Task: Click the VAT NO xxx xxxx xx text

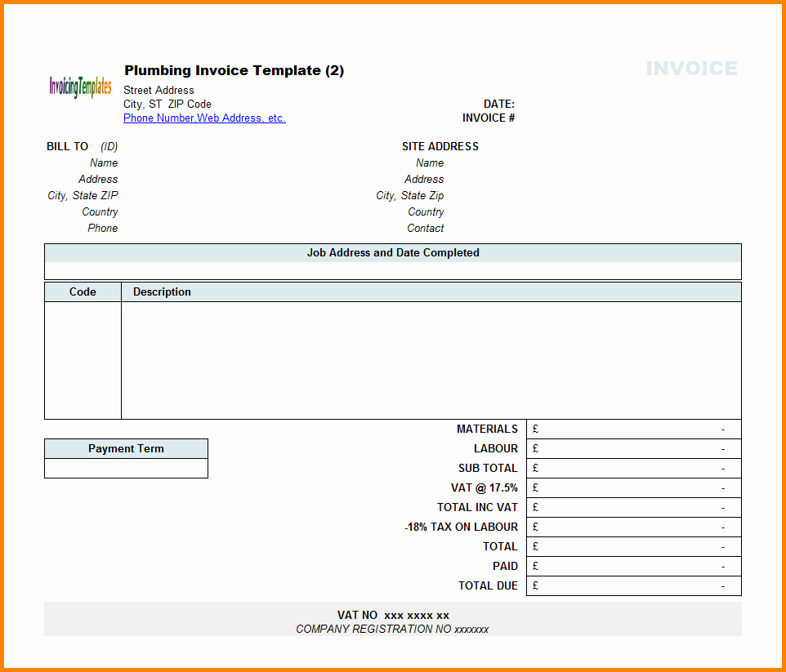Action: coord(393,616)
